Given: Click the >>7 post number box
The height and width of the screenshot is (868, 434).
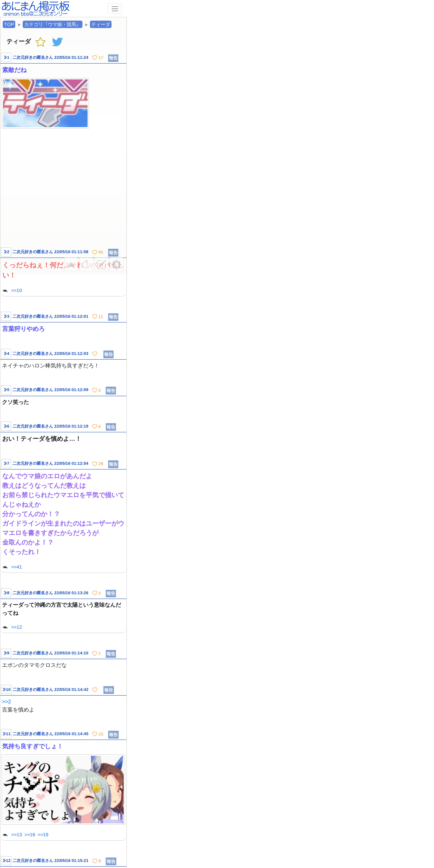Looking at the screenshot, I should click(x=6, y=464).
